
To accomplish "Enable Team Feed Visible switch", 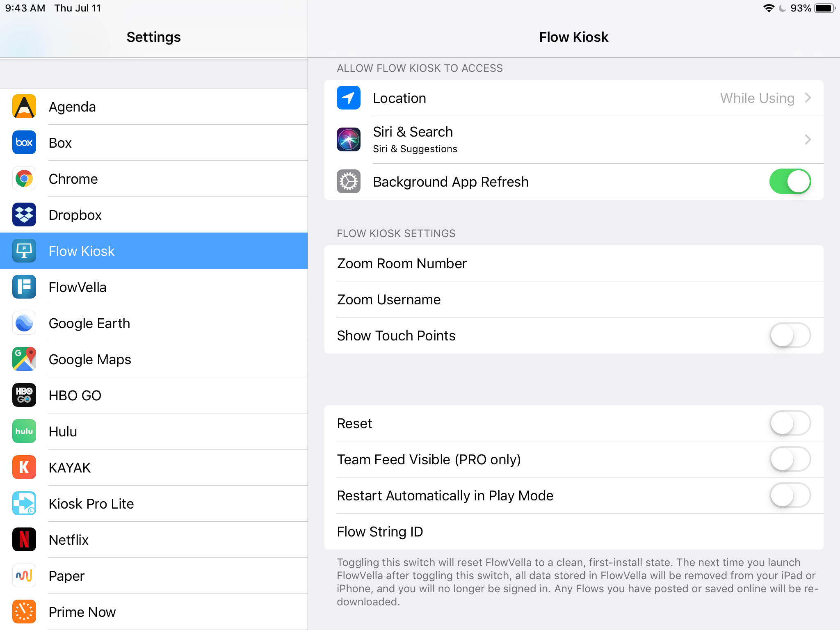I will pos(790,459).
